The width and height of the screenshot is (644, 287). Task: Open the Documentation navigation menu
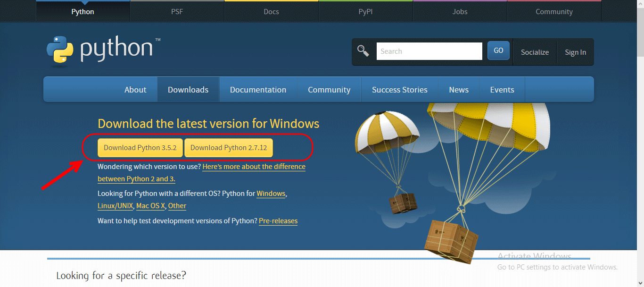point(258,90)
